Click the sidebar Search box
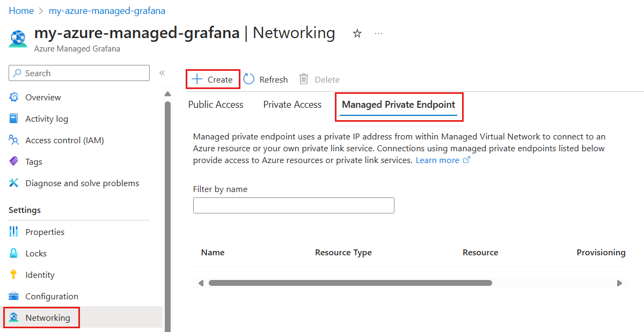 click(79, 73)
